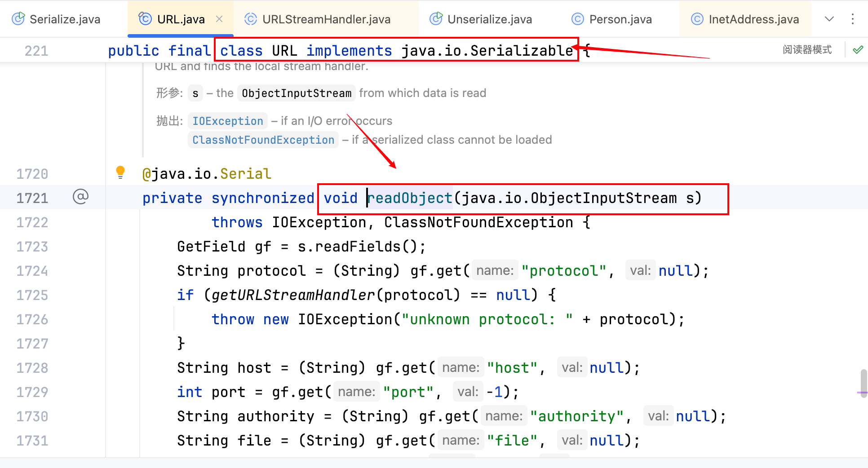Click the Serialize.java file icon

pos(18,19)
